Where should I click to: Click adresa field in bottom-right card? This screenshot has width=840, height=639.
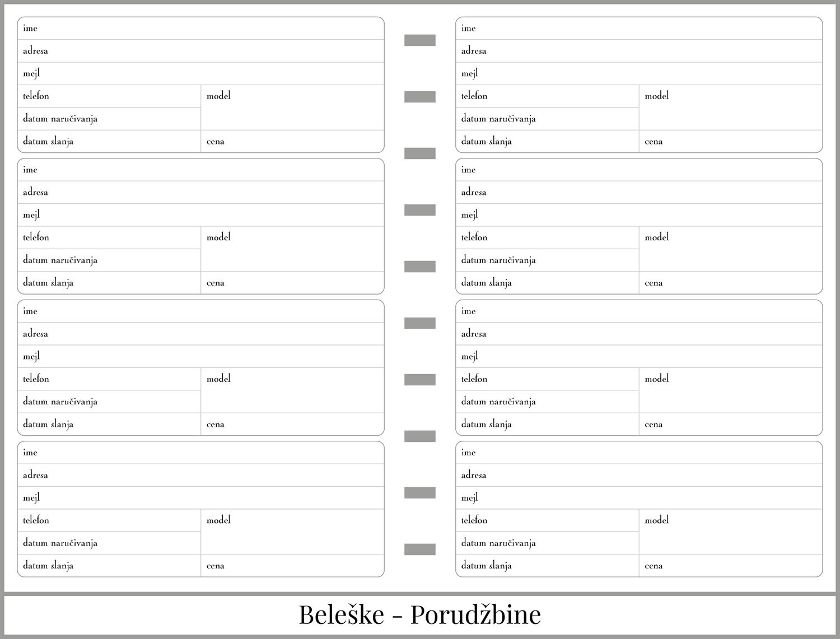point(638,475)
